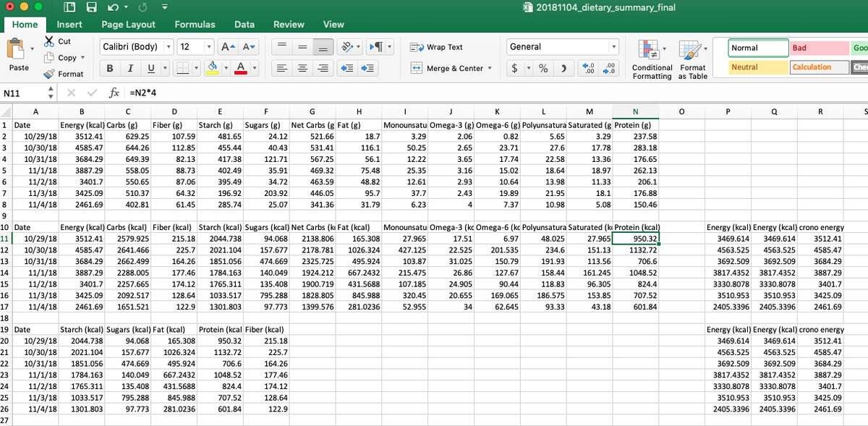Image resolution: width=868 pixels, height=426 pixels.
Task: Click the Save icon in title bar
Action: [x=92, y=8]
